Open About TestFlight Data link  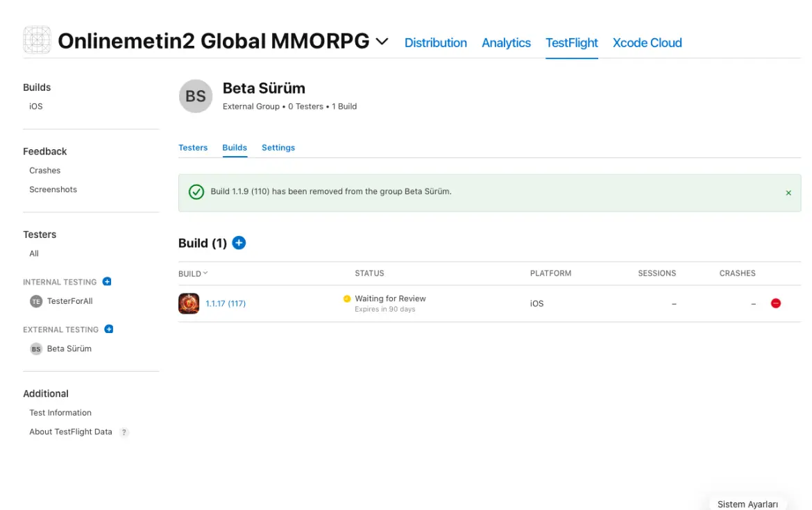70,432
